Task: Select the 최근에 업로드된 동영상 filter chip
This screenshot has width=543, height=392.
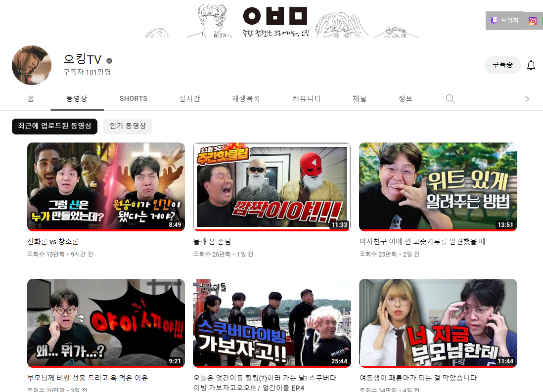Action: click(x=55, y=126)
